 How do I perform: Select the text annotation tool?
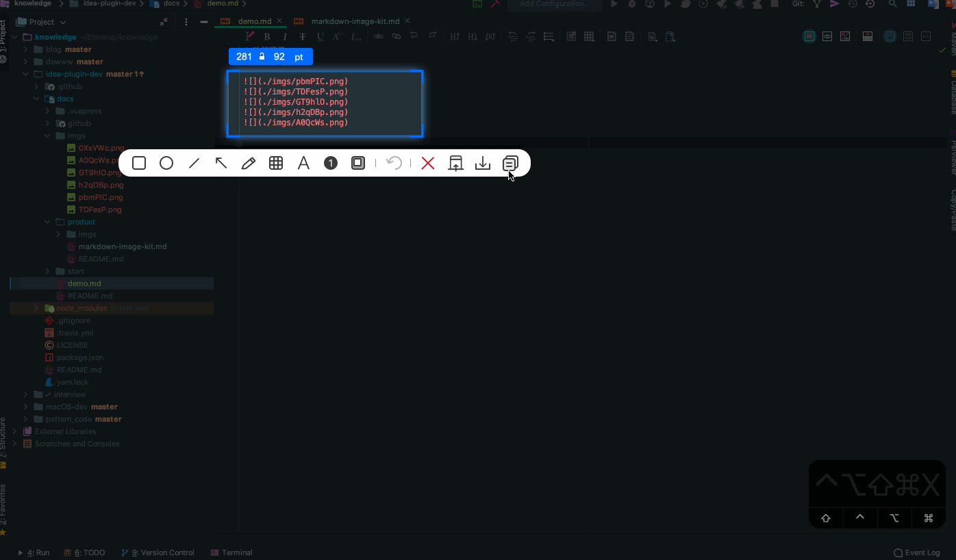303,163
